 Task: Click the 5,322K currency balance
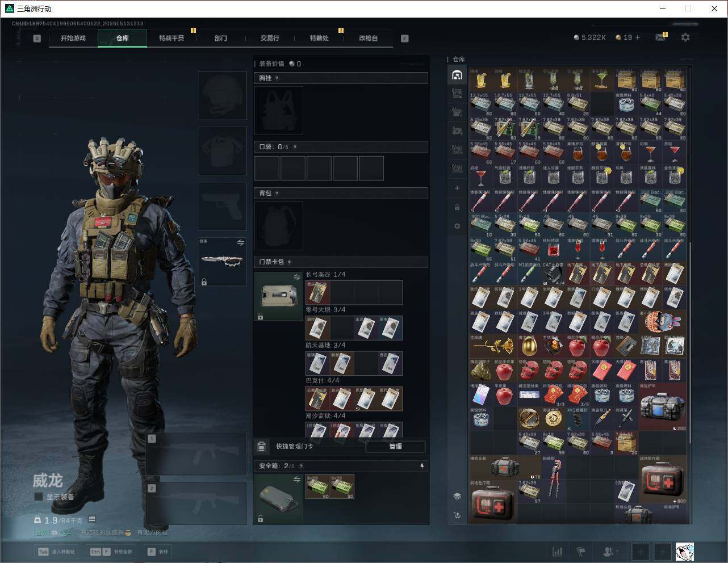[x=590, y=37]
